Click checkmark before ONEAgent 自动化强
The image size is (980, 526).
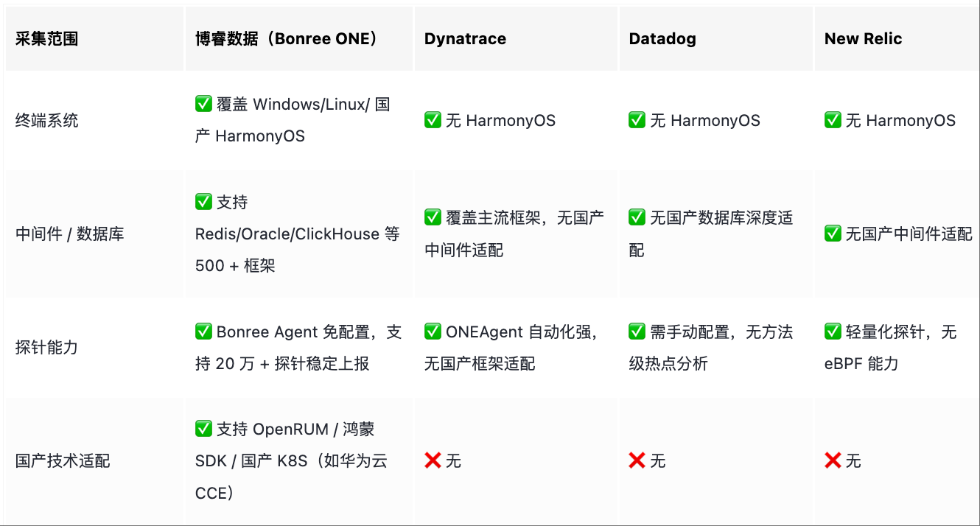[x=433, y=332]
